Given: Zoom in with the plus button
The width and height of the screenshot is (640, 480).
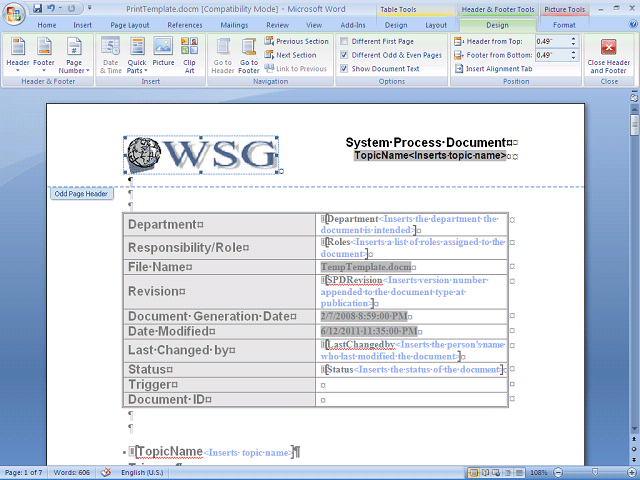Looking at the screenshot, I should coord(631,473).
